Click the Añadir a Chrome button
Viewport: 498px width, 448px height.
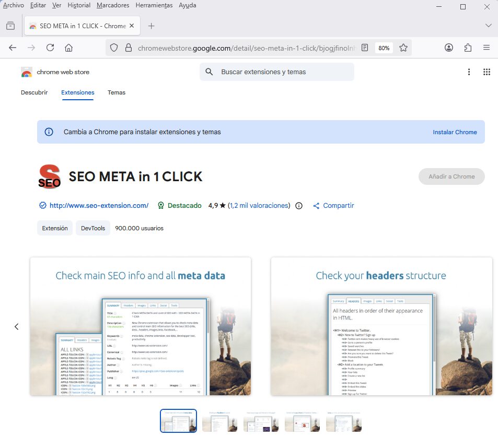(451, 176)
